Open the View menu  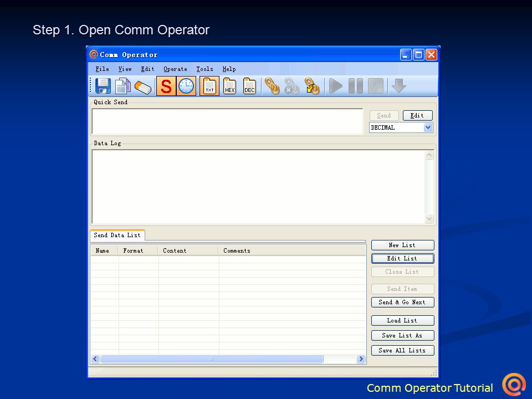pyautogui.click(x=125, y=69)
